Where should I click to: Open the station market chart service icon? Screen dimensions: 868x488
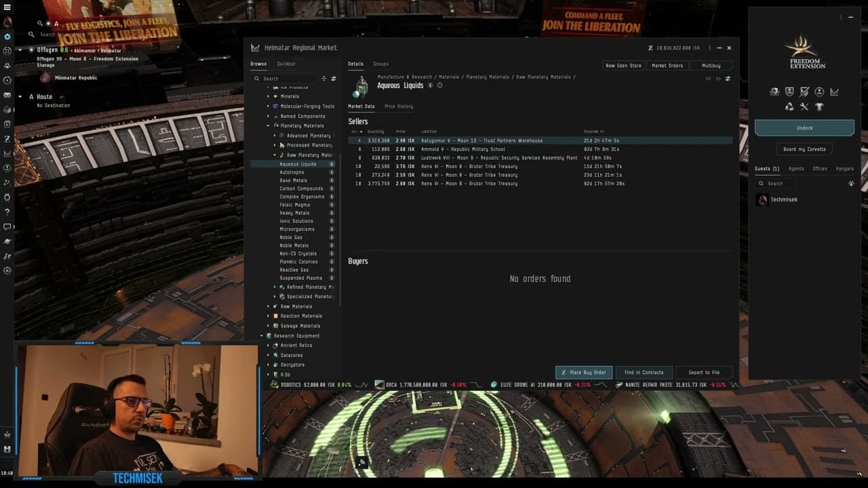tap(834, 91)
